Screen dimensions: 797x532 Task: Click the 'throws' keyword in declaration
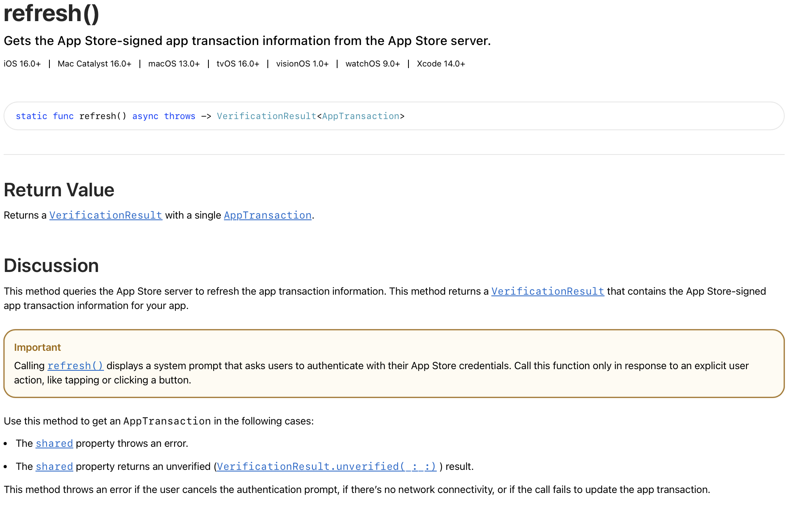[x=180, y=116]
